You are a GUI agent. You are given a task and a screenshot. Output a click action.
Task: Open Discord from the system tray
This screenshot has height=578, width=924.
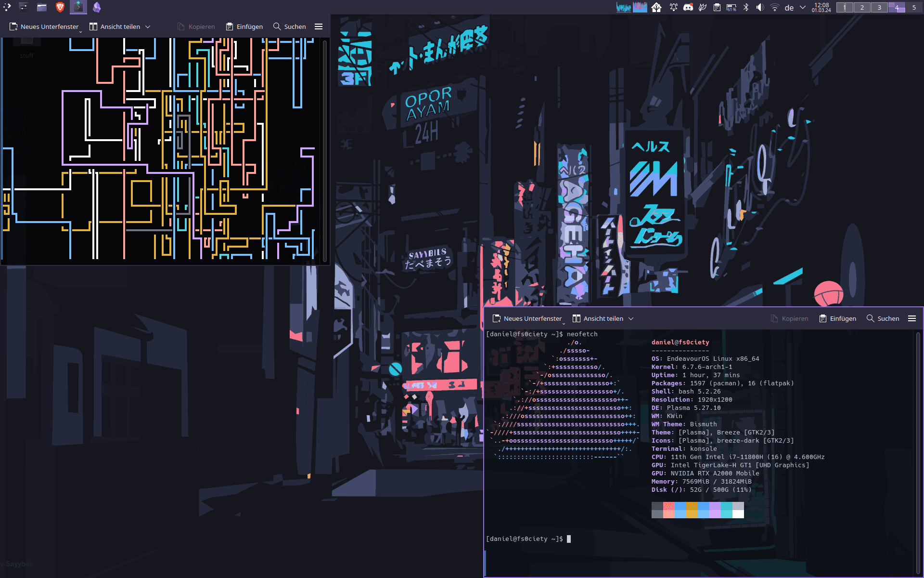pyautogui.click(x=688, y=7)
